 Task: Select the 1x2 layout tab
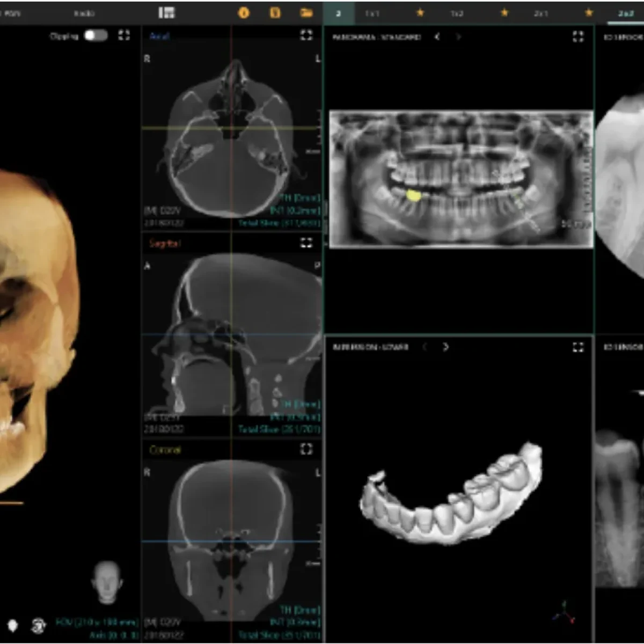tap(457, 13)
